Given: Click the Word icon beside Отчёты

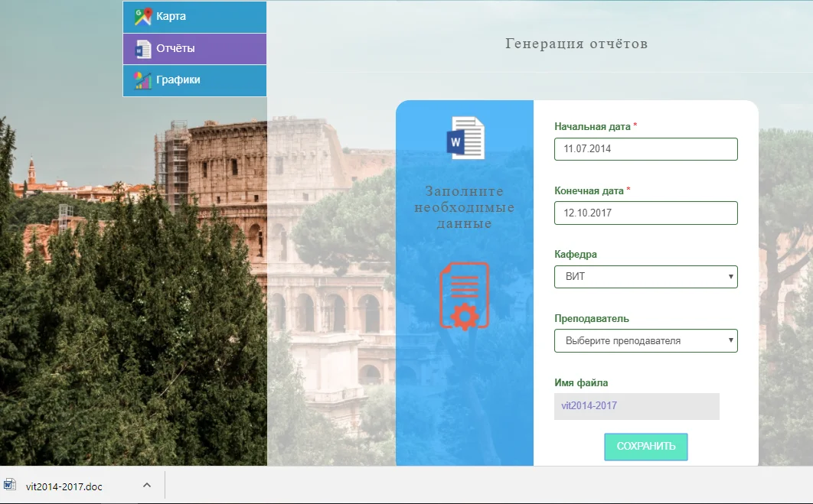Looking at the screenshot, I should (142, 49).
